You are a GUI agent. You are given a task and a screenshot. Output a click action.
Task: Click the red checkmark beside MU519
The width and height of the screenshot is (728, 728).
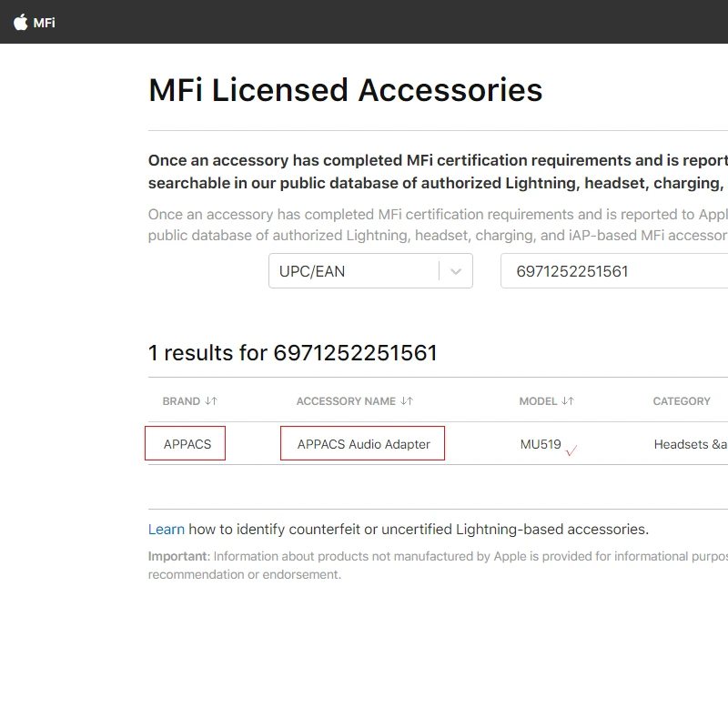coord(571,450)
